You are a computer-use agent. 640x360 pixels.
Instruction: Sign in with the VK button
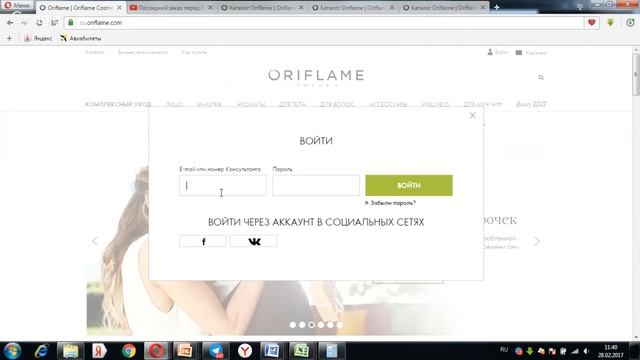tap(253, 241)
